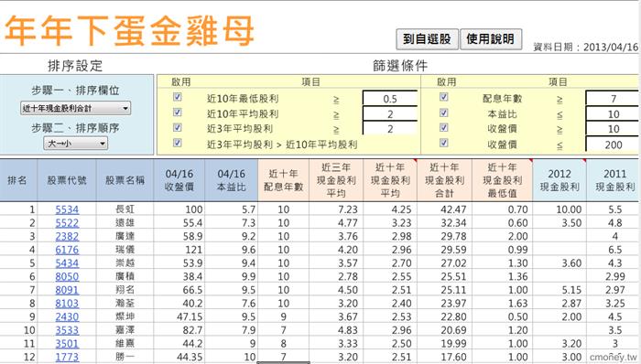641x364 pixels.
Task: Toggle the 收盤價 ≥ checkbox
Action: (443, 127)
